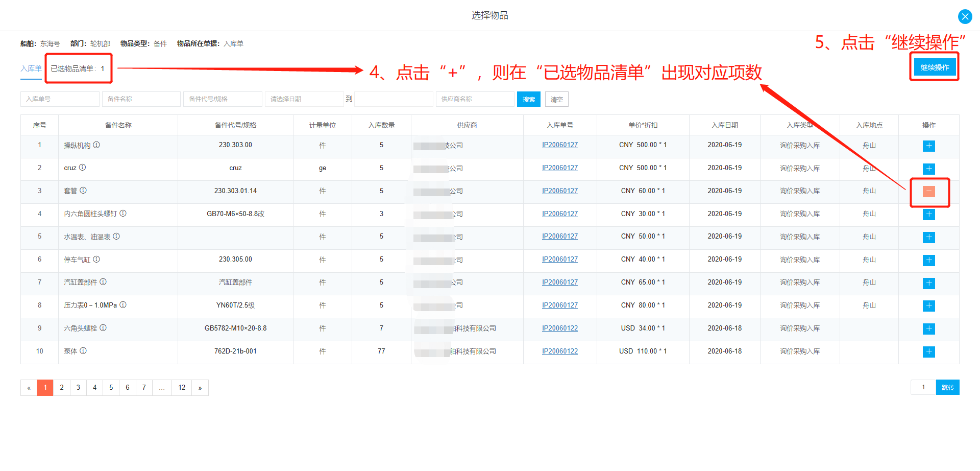Open info icon next to cruz

tap(82, 168)
